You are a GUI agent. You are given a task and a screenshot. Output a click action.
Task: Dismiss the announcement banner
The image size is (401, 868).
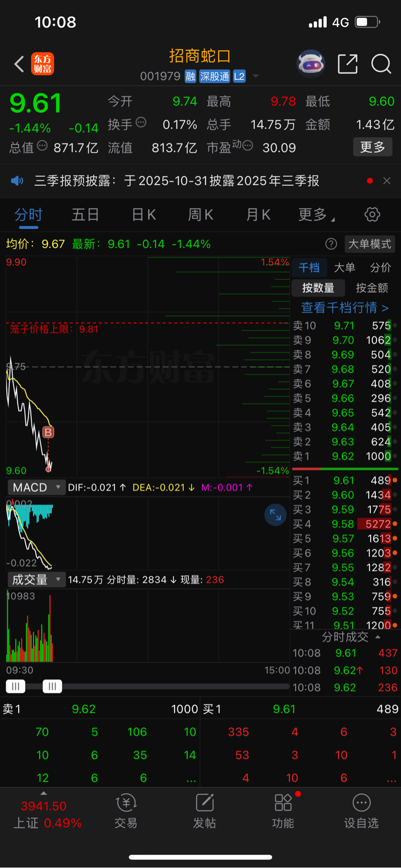pyautogui.click(x=387, y=181)
